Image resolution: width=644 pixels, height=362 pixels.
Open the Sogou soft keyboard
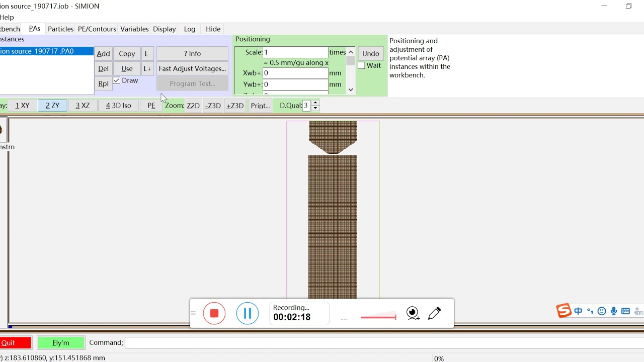click(x=626, y=311)
